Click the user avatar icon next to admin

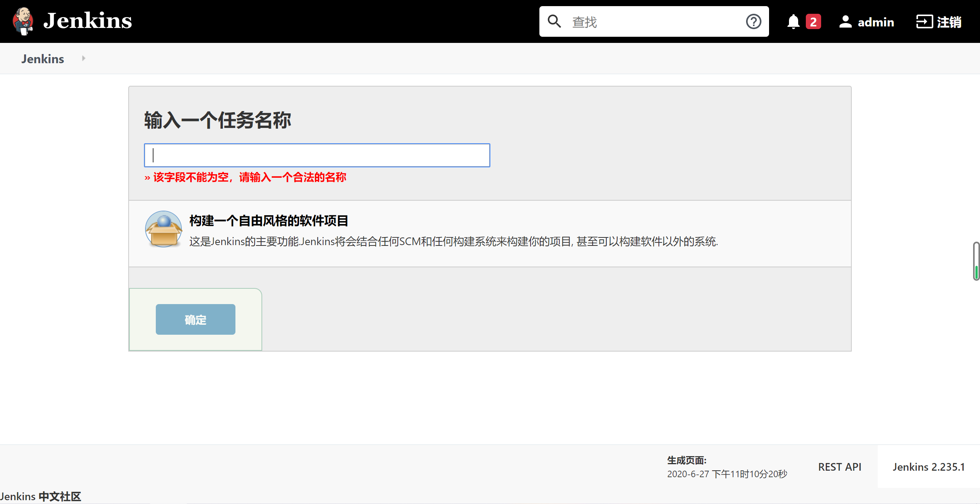[845, 22]
